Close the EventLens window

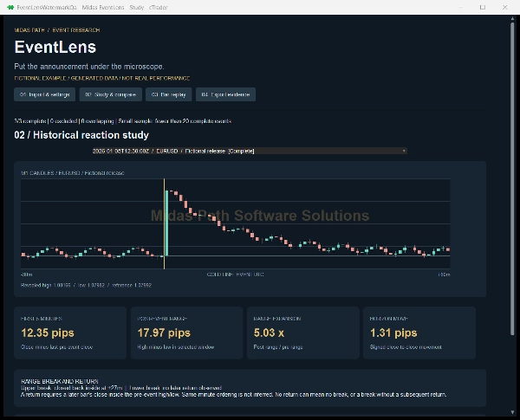[504, 7]
